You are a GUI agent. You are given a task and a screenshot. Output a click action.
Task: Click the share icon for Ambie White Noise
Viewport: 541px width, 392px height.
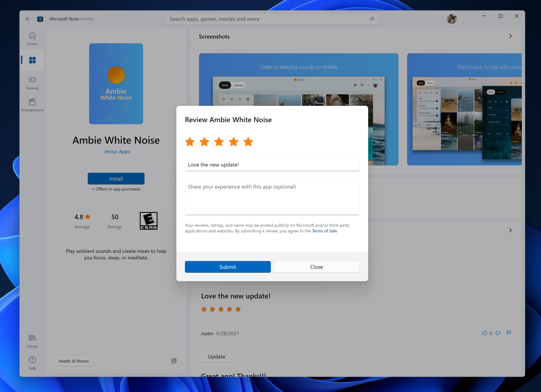coord(174,361)
